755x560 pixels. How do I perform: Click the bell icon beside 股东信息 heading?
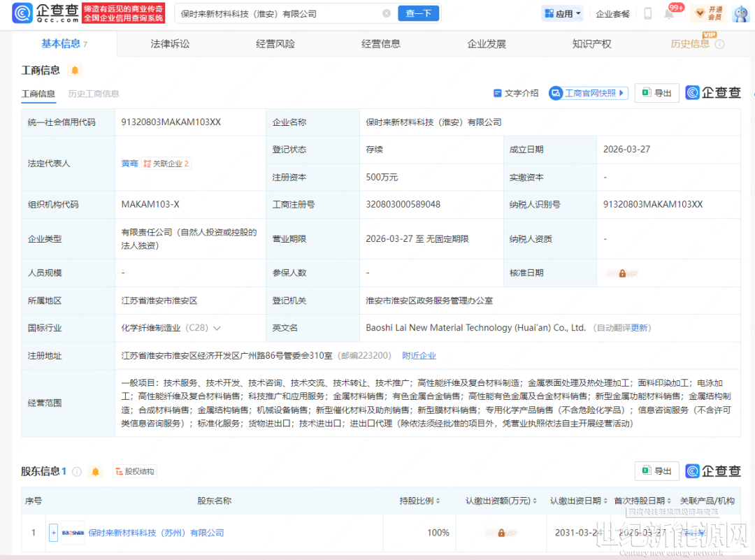coord(96,472)
